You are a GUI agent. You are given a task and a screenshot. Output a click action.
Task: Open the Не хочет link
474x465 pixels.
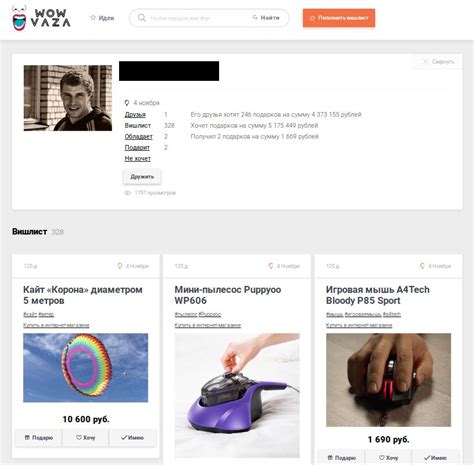[x=138, y=159]
